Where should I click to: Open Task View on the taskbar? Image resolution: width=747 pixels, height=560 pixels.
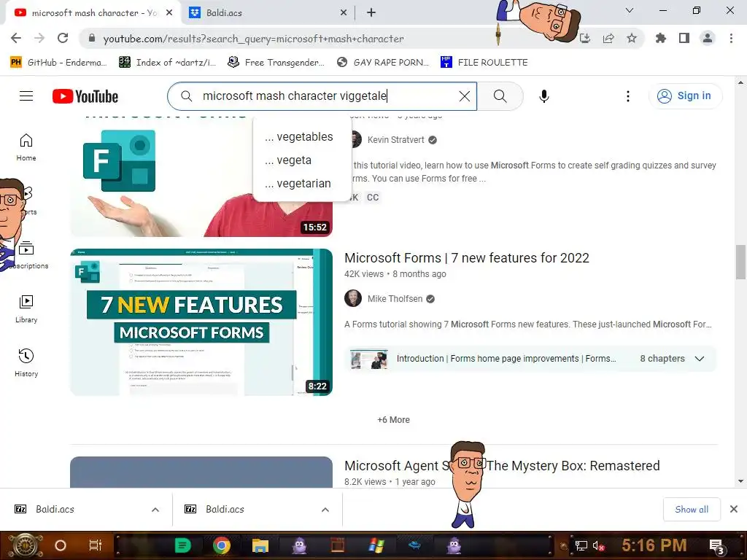pyautogui.click(x=96, y=545)
